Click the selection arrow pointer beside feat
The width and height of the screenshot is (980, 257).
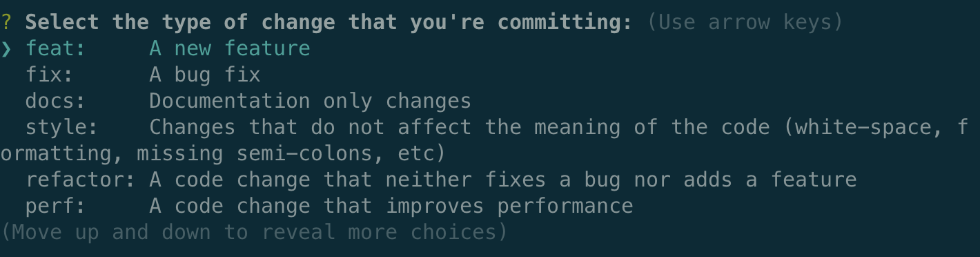pos(7,49)
